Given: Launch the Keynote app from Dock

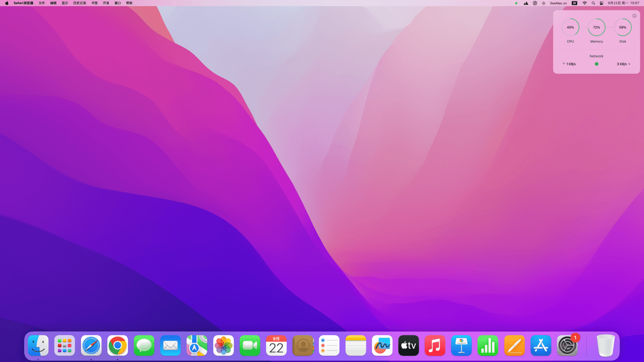Looking at the screenshot, I should point(461,345).
